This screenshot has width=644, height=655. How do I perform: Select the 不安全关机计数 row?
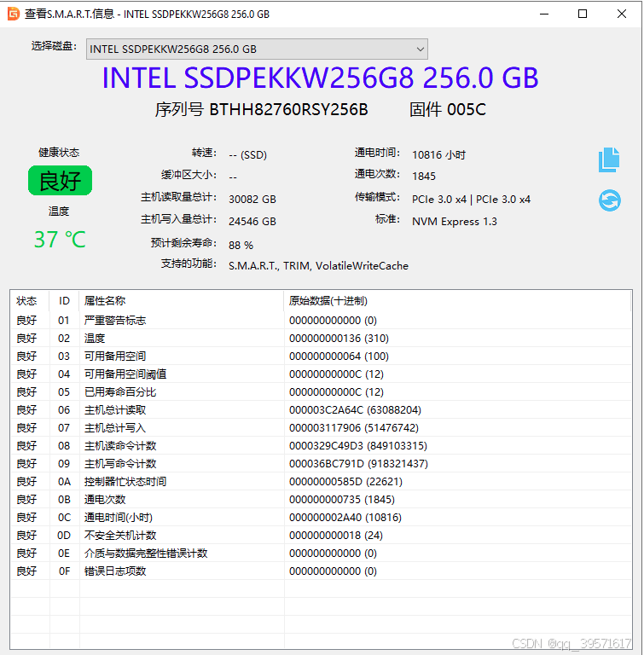pyautogui.click(x=321, y=536)
